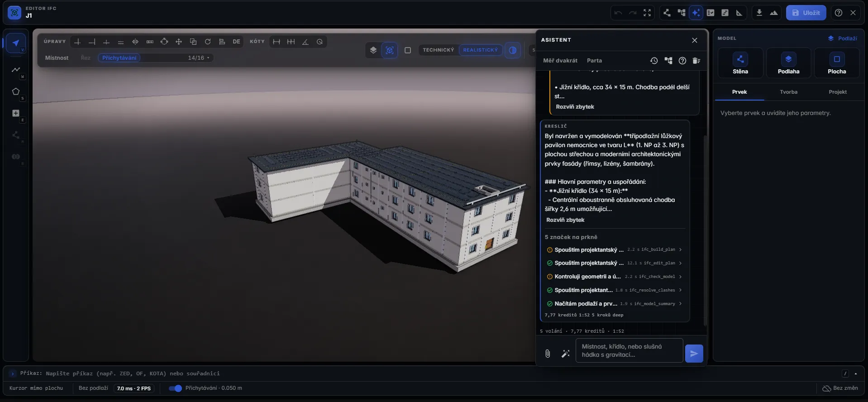Switch to the Tvorba tab
Viewport: 868px width, 402px height.
pyautogui.click(x=788, y=92)
